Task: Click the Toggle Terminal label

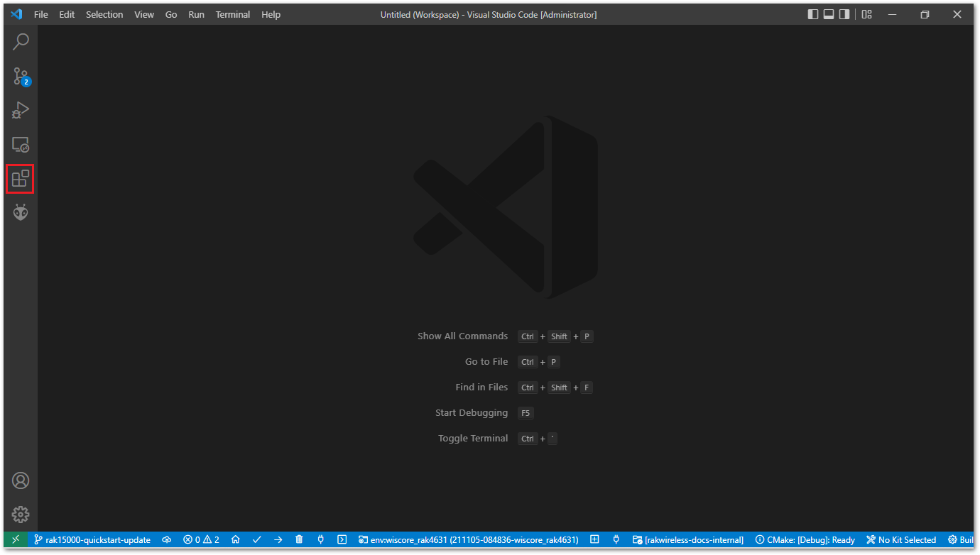Action: pos(473,439)
